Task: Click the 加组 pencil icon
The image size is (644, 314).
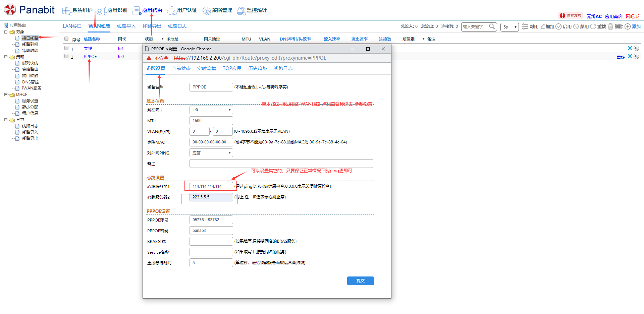Action: 543,26
